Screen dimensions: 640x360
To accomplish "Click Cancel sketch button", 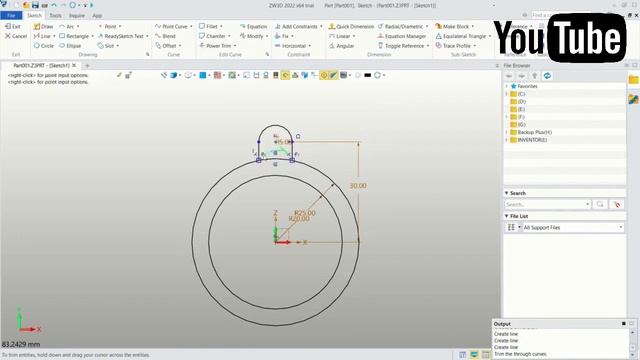I will [x=16, y=36].
